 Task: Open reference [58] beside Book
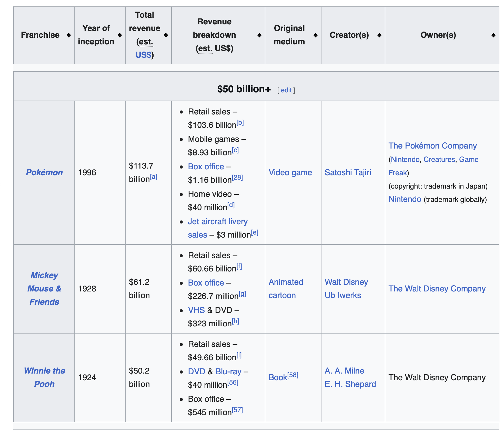point(293,375)
